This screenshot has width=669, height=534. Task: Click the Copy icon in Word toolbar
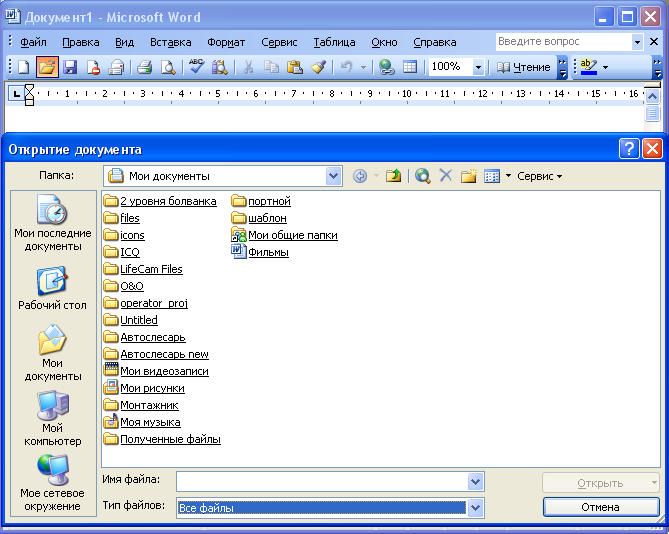271,67
